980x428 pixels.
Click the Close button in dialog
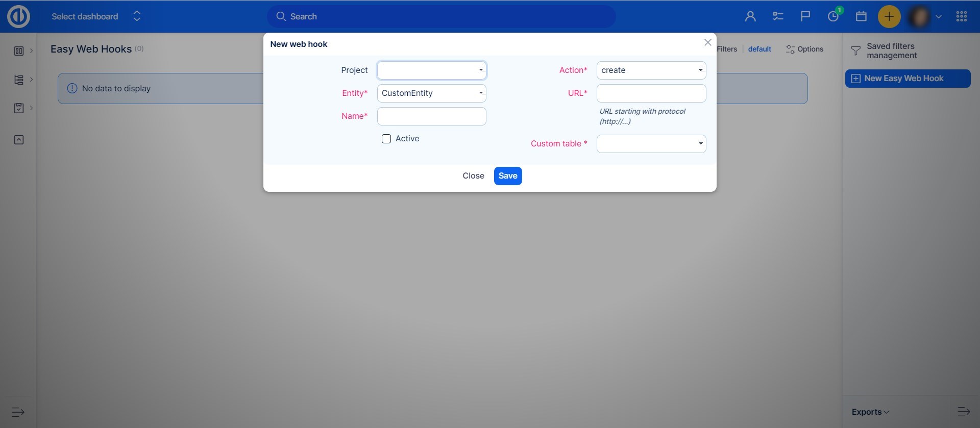(473, 176)
